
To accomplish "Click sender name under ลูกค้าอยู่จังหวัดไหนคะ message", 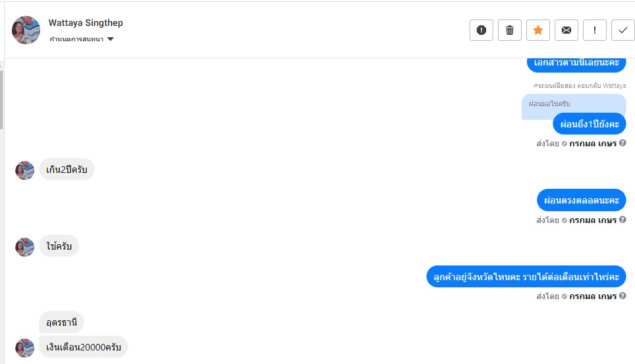I will [592, 296].
